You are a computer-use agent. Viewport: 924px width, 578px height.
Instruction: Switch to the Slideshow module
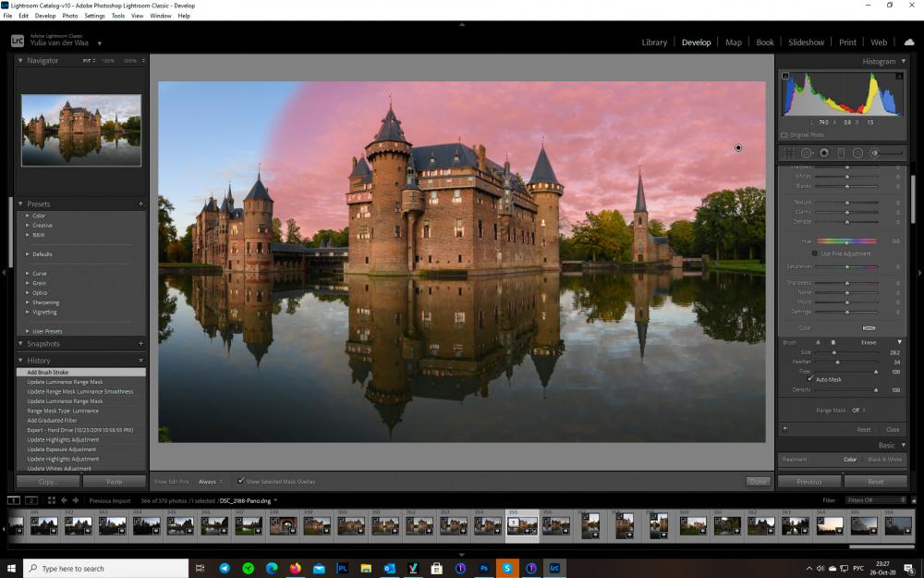(x=806, y=43)
